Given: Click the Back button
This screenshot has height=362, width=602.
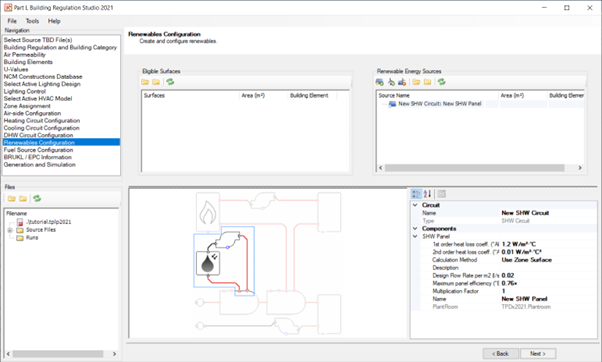Looking at the screenshot, I should click(x=501, y=354).
